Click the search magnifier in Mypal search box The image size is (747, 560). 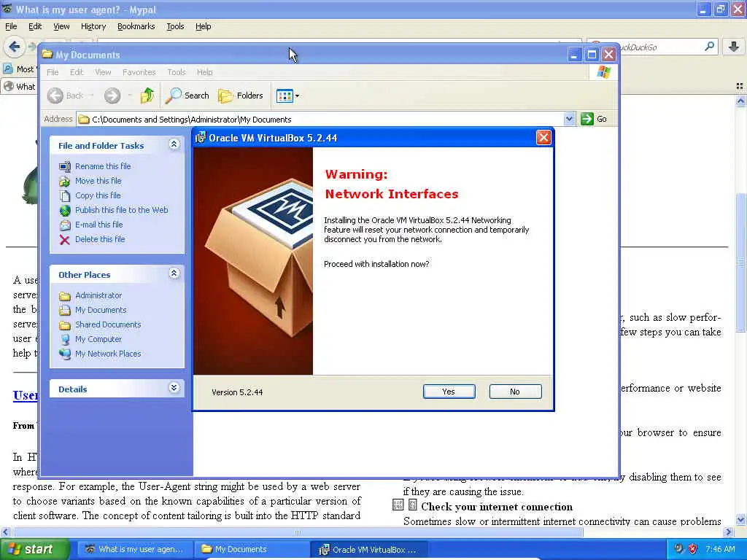click(709, 47)
